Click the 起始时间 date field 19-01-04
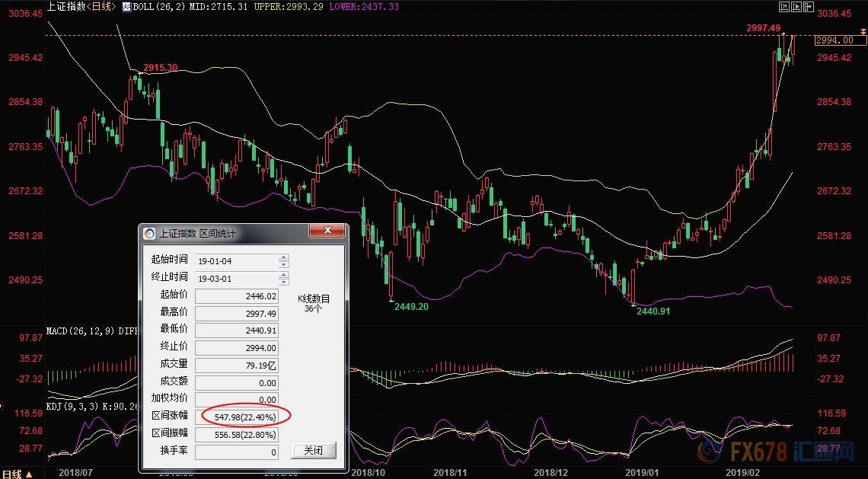Viewport: 868px width, 479px height. [237, 260]
